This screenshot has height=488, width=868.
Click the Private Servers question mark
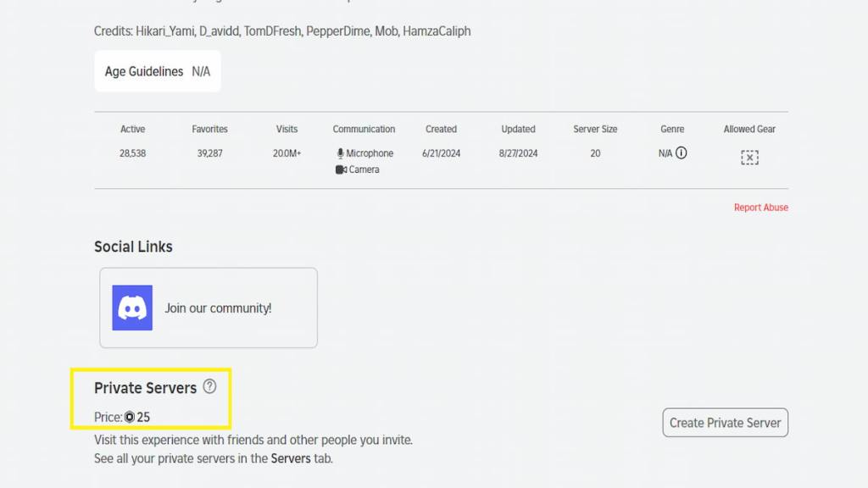pos(209,386)
